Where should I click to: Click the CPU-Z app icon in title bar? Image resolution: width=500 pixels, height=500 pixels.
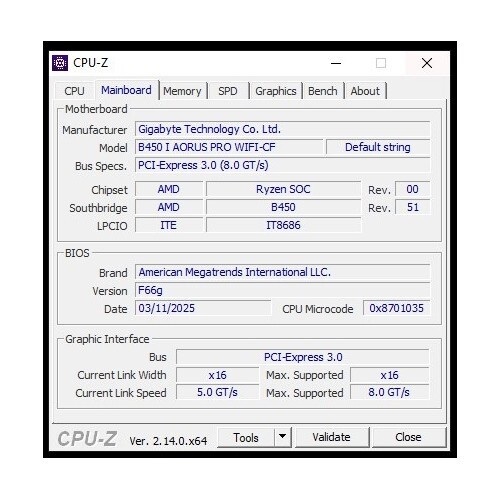click(60, 63)
